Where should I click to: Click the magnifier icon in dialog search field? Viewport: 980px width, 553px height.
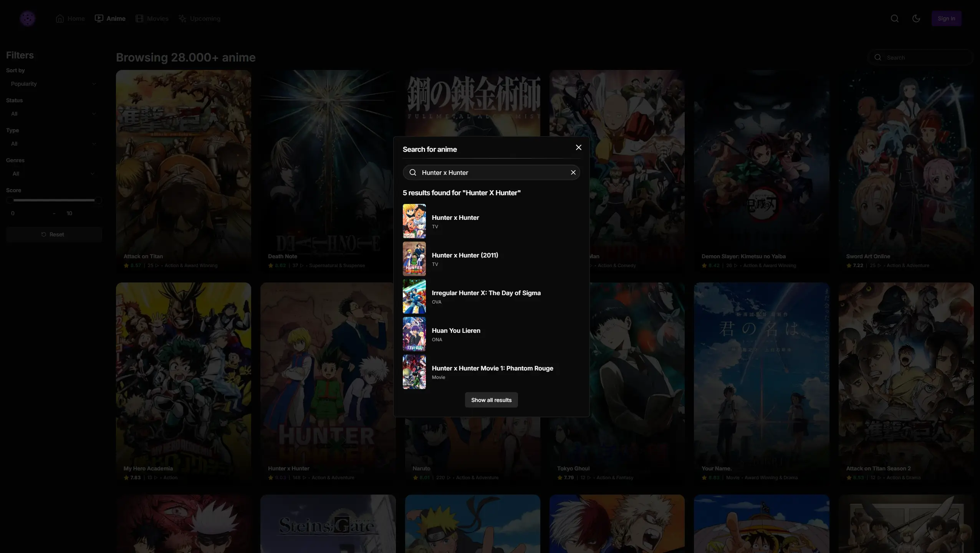coord(413,173)
